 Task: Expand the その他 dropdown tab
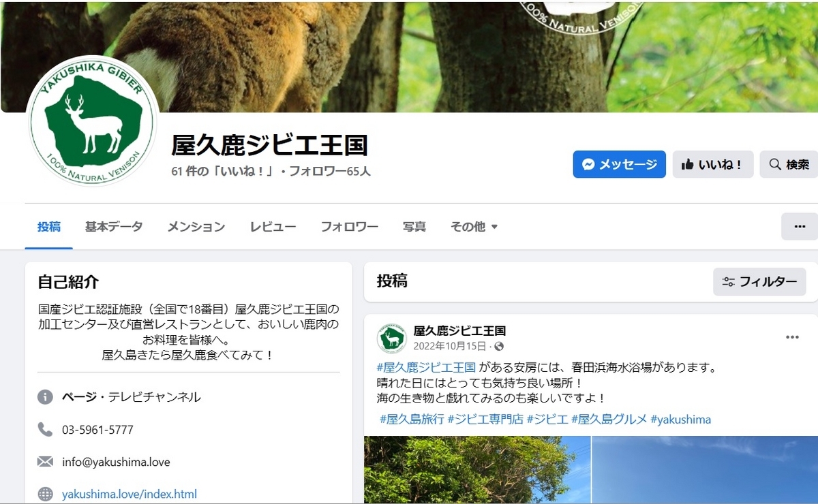click(474, 227)
